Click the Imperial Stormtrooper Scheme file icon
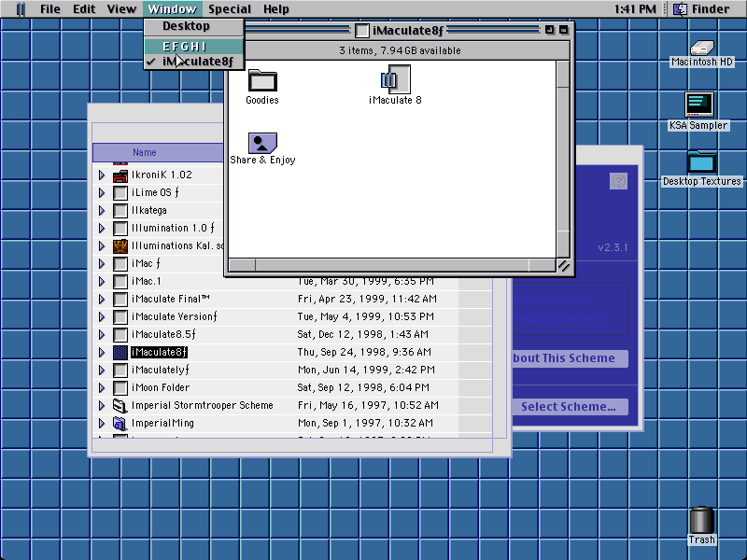 point(120,405)
